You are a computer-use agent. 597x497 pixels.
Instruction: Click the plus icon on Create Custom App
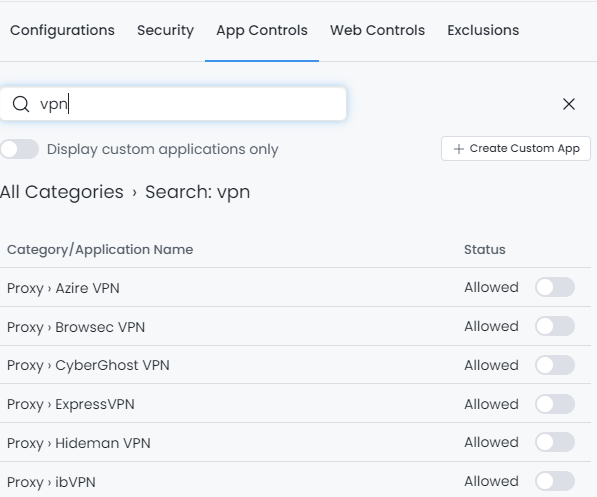pyautogui.click(x=459, y=149)
